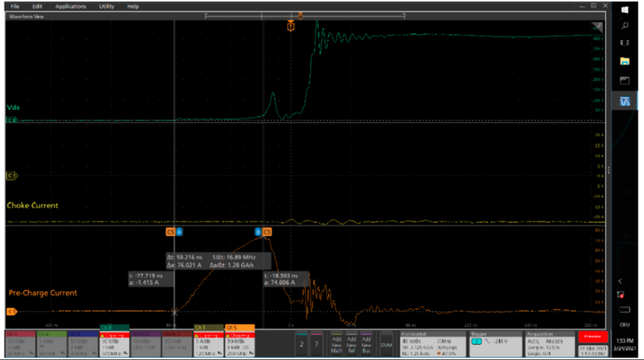Click the Vds channel ground handle
644x360 pixels.
point(12,120)
